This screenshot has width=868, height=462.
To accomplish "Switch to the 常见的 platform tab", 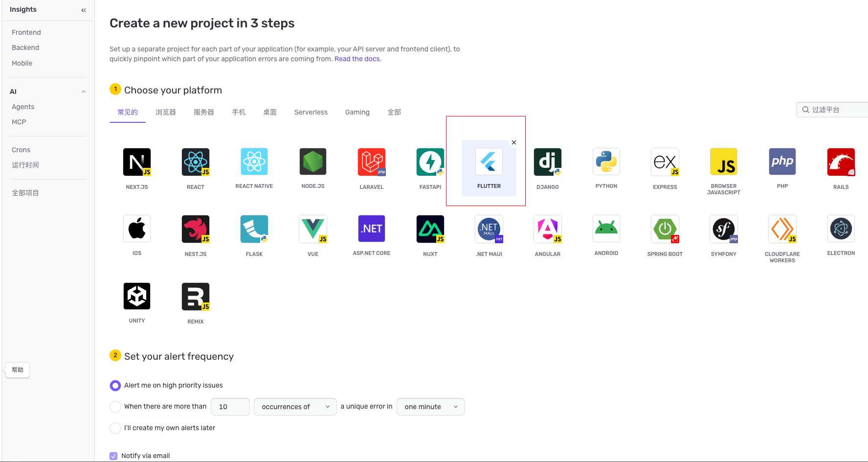I will coord(128,112).
